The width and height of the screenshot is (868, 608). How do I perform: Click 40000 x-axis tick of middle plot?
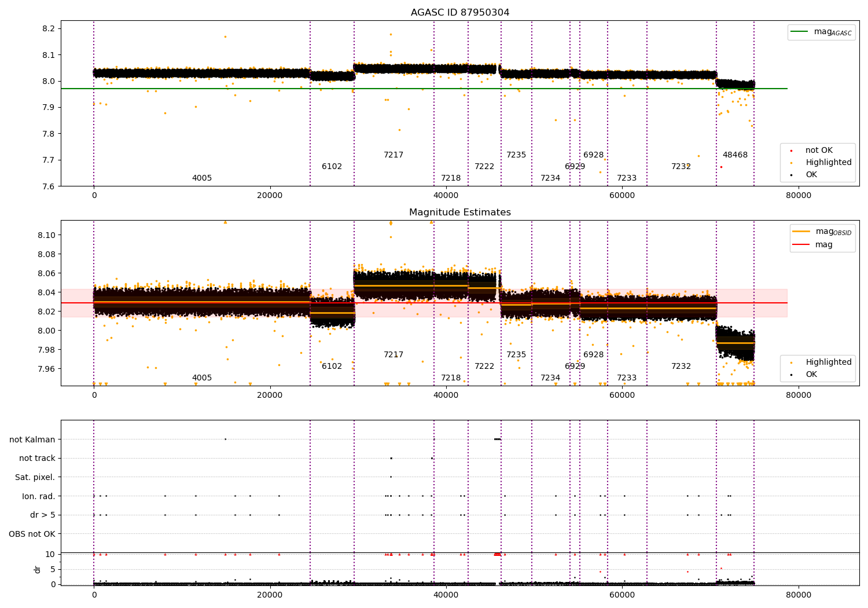(446, 395)
